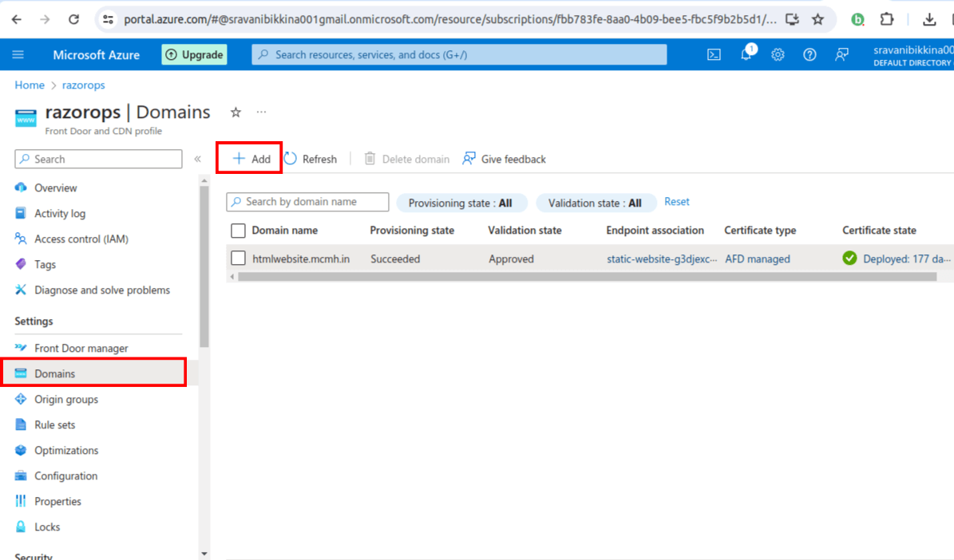
Task: Collapse the sidebar with the double chevron
Action: tap(196, 159)
